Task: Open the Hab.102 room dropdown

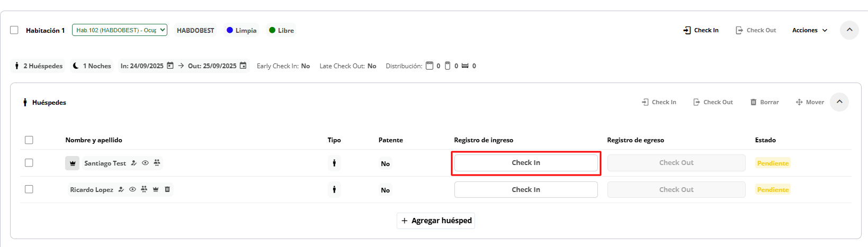Action: 120,30
